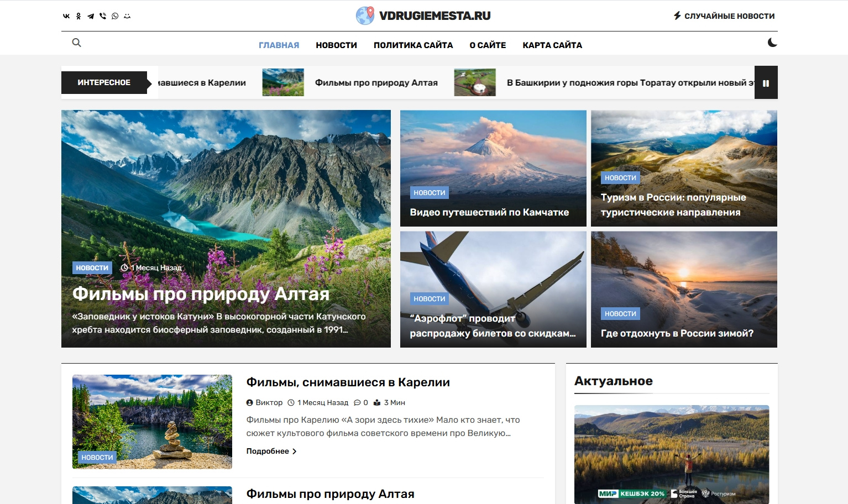Click the Viber phone icon
The height and width of the screenshot is (504, 848).
point(103,16)
